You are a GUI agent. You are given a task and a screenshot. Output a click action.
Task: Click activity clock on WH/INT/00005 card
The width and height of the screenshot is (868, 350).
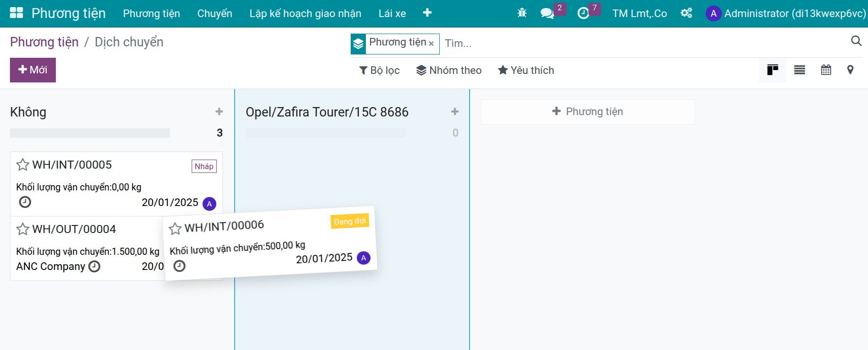click(x=25, y=202)
